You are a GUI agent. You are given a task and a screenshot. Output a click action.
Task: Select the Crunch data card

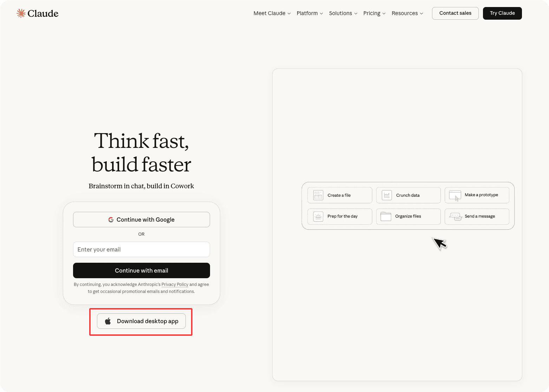[408, 195]
